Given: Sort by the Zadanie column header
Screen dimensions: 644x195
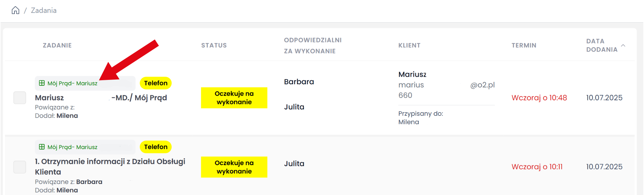Looking at the screenshot, I should (x=57, y=45).
